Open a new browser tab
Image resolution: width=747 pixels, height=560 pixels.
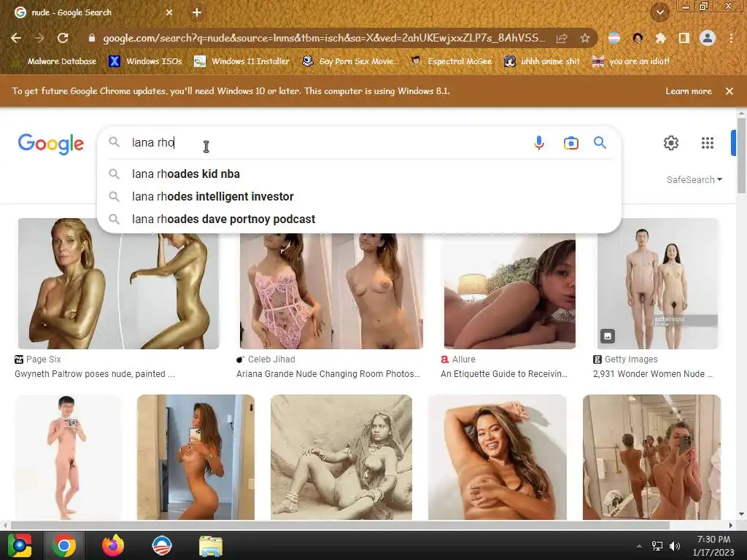pyautogui.click(x=197, y=13)
